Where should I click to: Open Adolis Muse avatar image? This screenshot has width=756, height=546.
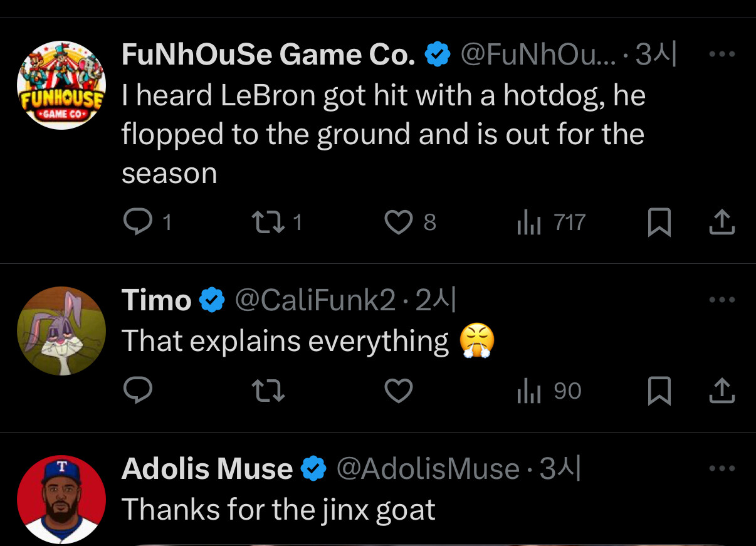click(x=61, y=499)
